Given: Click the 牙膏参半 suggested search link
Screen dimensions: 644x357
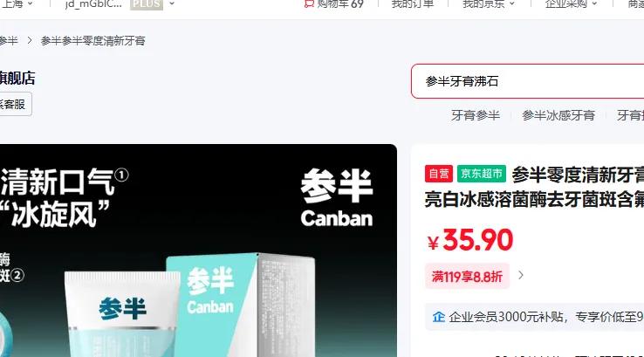Looking at the screenshot, I should pos(476,115).
